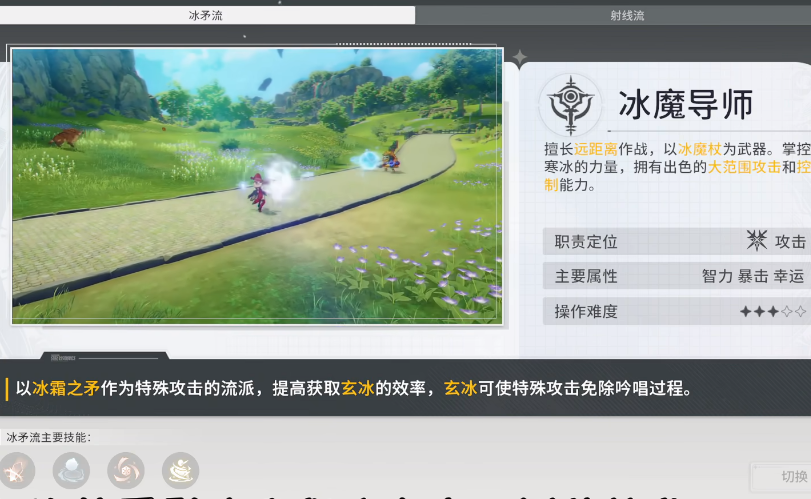
Task: Click the highlighted 冰魔杖 weapon keyword
Action: coord(699,148)
